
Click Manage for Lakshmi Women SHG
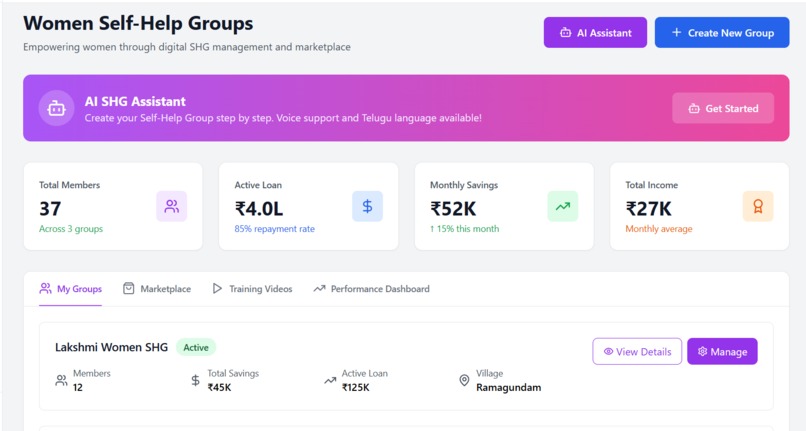[x=722, y=351]
